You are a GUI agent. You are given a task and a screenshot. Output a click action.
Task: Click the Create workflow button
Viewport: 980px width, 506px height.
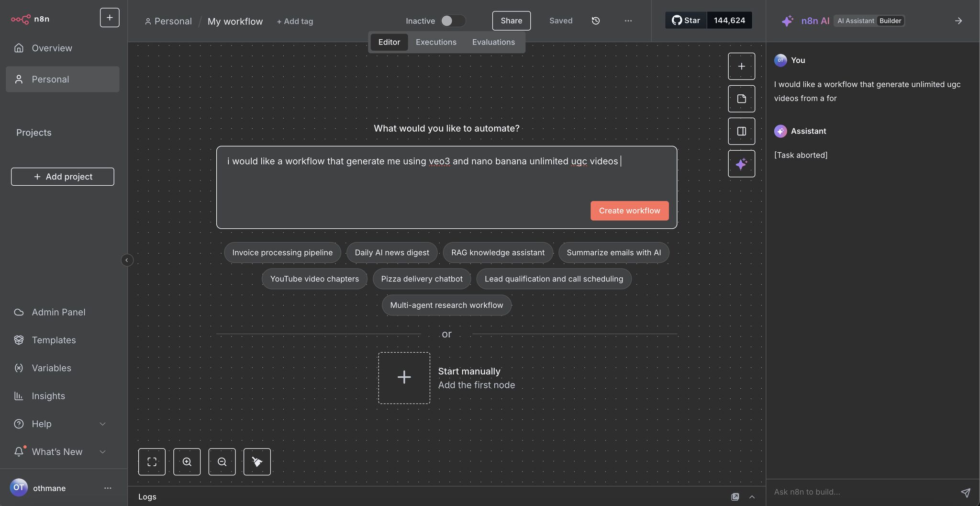[629, 211]
